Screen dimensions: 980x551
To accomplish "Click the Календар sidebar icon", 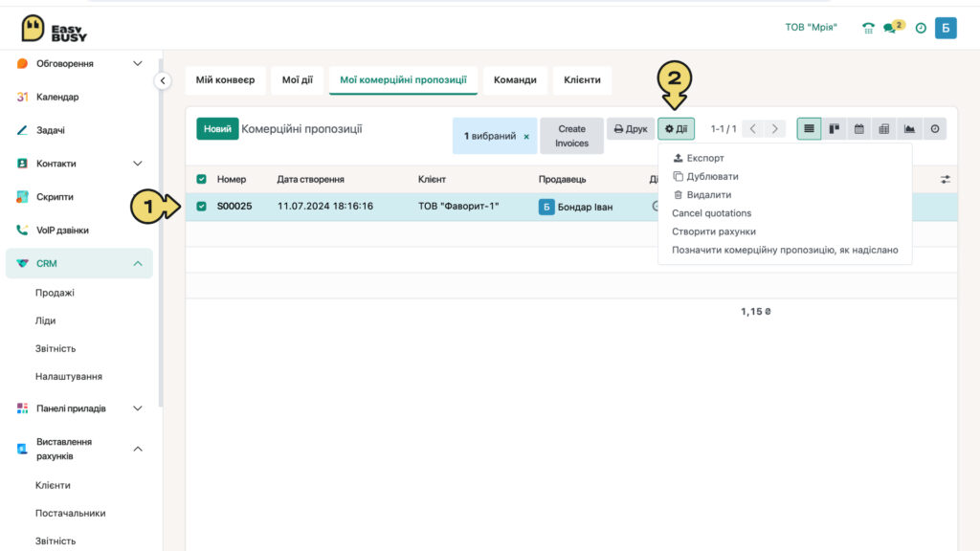I will 22,97.
